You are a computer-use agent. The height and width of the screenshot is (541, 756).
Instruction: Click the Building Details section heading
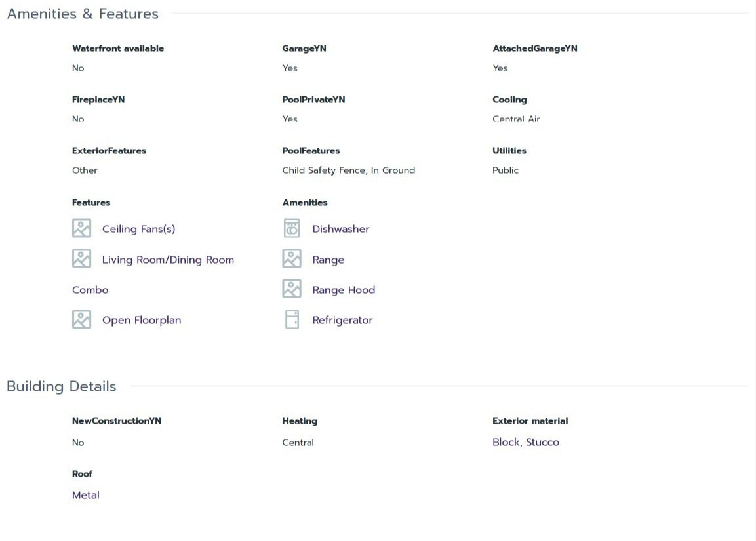[61, 386]
